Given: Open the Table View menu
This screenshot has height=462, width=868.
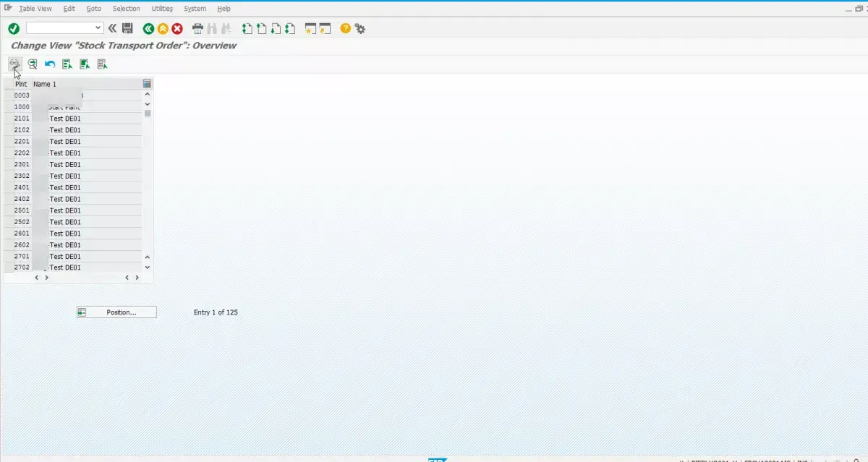Looking at the screenshot, I should (x=35, y=9).
